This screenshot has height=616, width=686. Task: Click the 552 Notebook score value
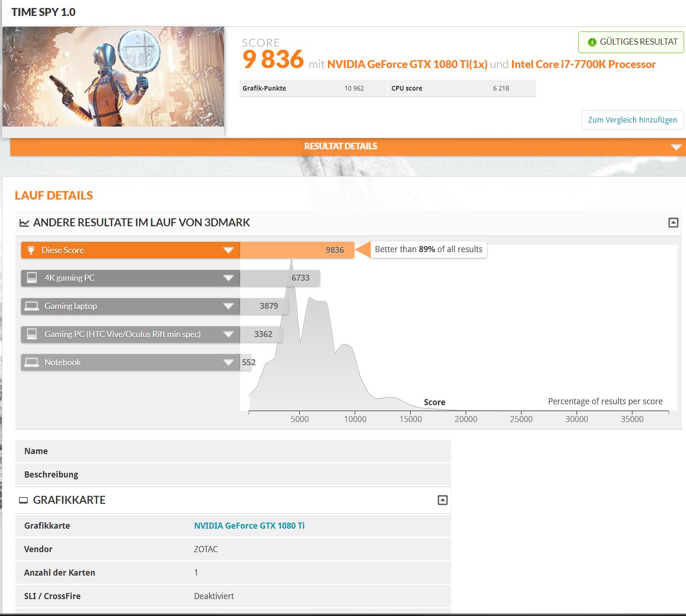[x=249, y=362]
